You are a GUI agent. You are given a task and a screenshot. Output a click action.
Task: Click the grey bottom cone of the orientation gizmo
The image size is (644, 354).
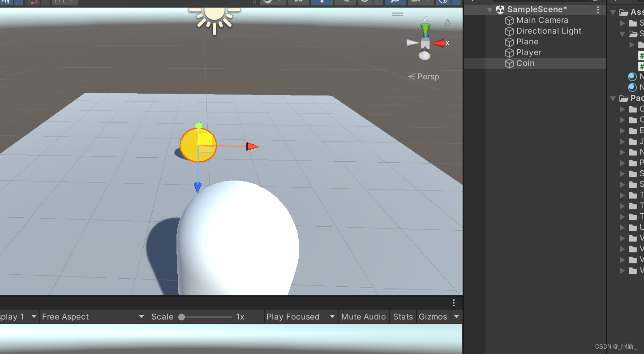point(425,55)
